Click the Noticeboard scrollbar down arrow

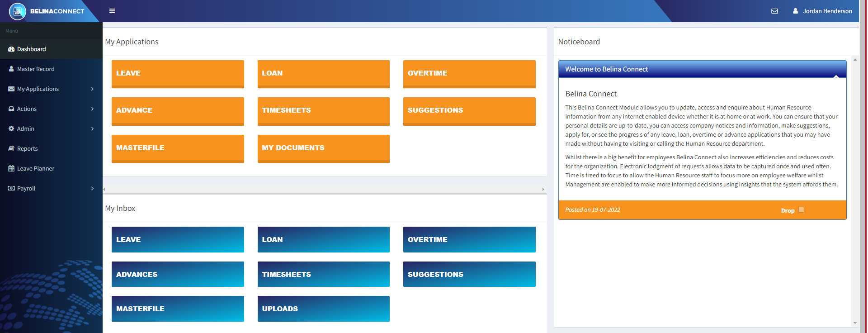tap(855, 323)
